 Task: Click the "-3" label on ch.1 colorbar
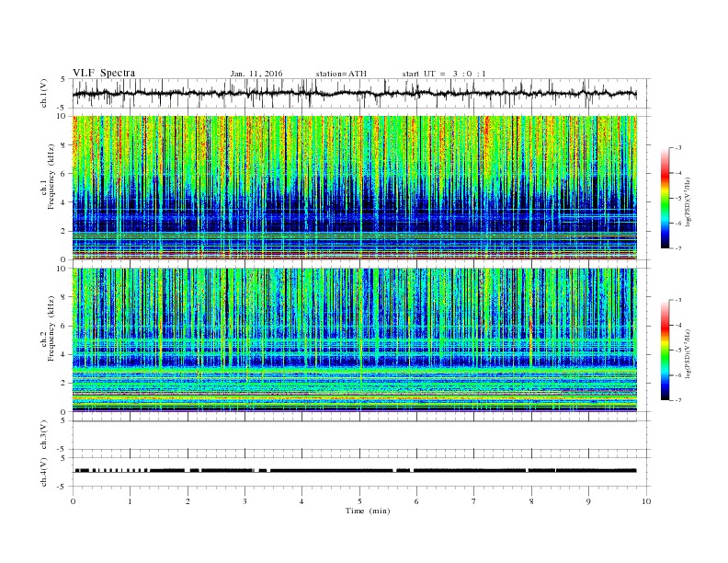(678, 148)
